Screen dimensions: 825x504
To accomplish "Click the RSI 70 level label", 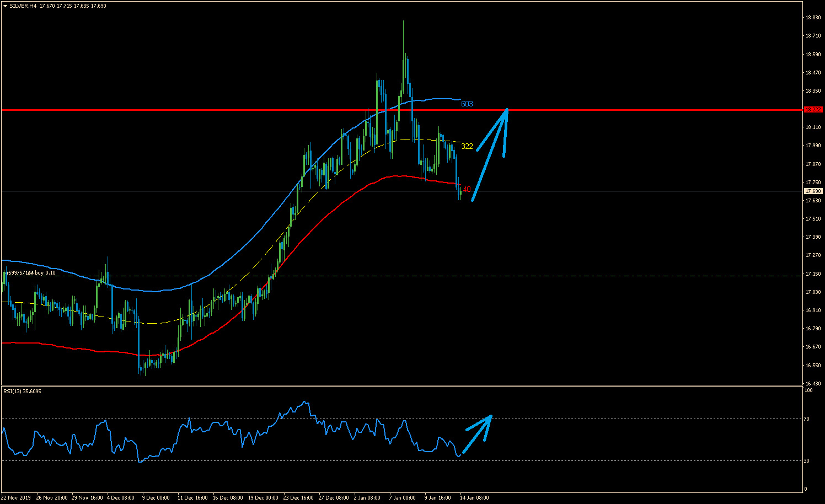I will [806, 419].
